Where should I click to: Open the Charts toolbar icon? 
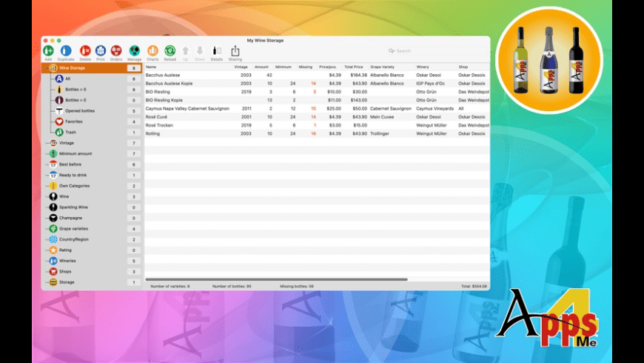152,50
